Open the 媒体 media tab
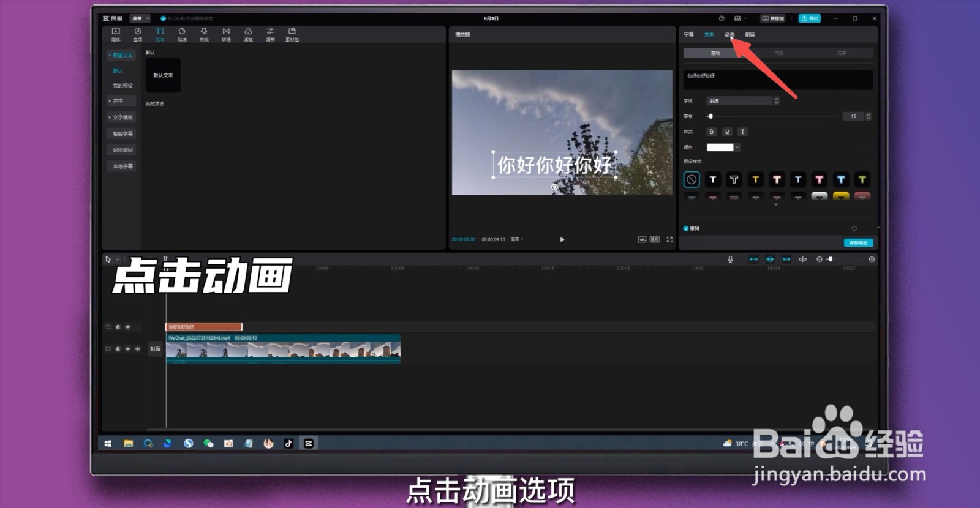Viewport: 980px width, 508px height. coord(116,34)
